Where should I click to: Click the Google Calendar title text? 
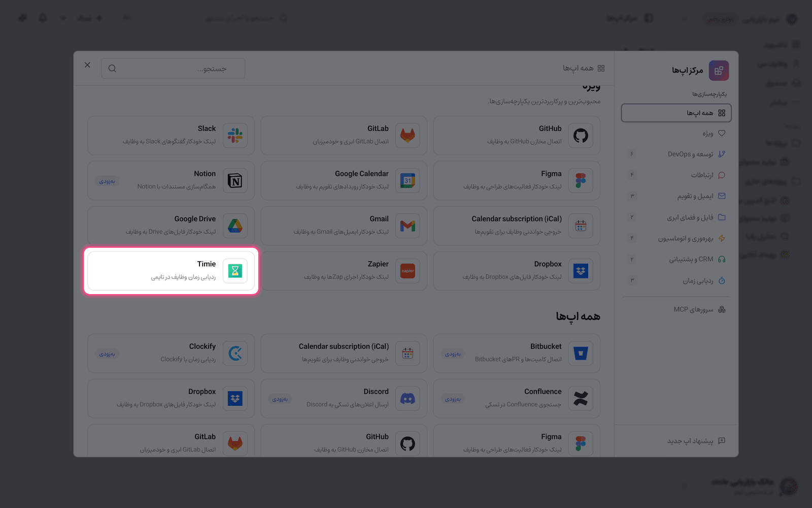click(362, 174)
